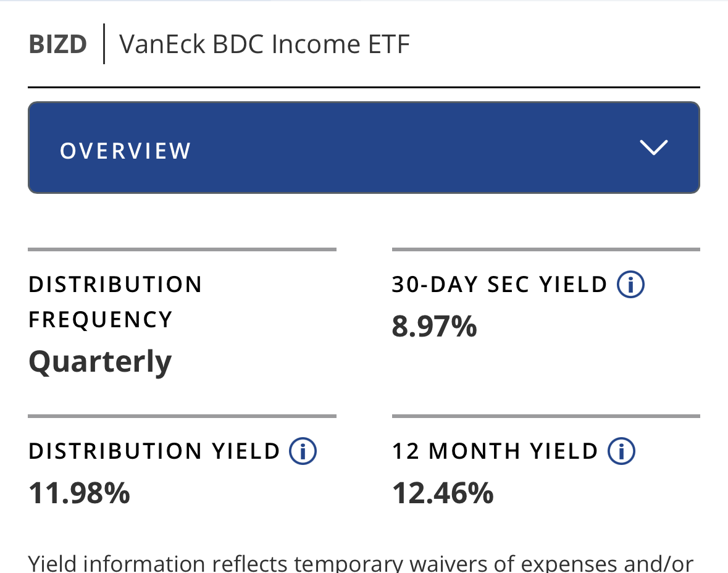Click the divider above Distribution Yield
Image resolution: width=728 pixels, height=573 pixels.
182,416
